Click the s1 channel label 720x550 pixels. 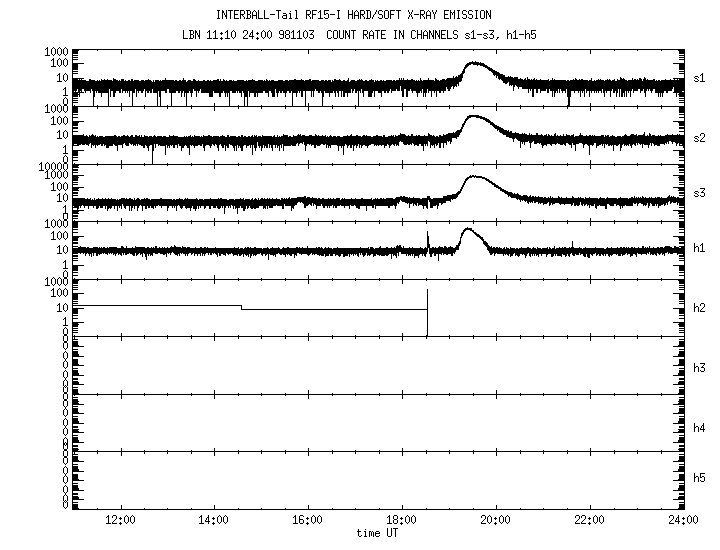[x=700, y=79]
